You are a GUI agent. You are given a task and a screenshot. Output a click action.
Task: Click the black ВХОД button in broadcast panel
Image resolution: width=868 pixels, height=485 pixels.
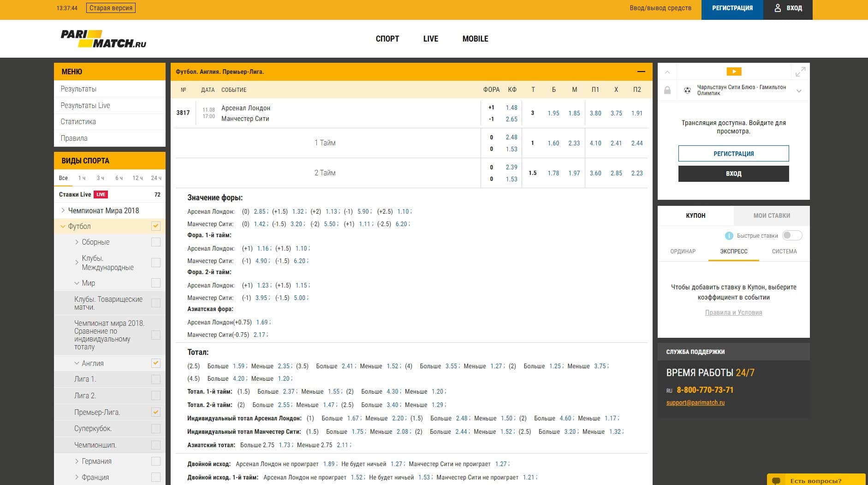pos(733,174)
